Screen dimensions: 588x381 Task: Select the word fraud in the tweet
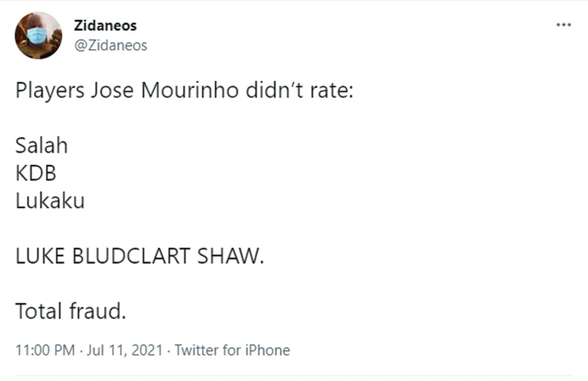pos(97,312)
